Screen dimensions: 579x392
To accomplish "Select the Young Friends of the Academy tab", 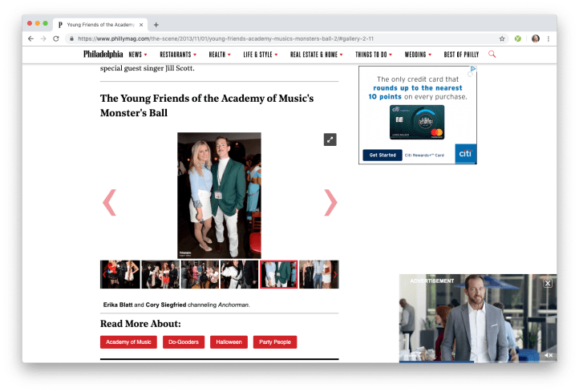I will point(100,25).
